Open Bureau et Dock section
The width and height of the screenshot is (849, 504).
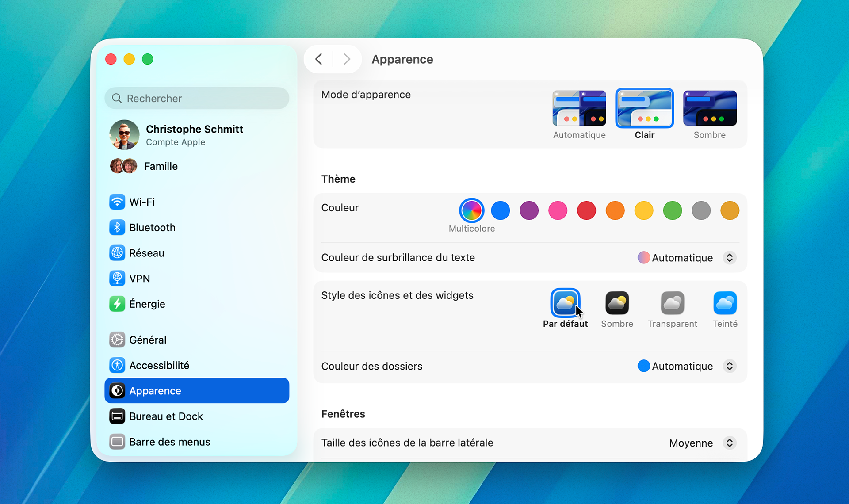tap(166, 416)
